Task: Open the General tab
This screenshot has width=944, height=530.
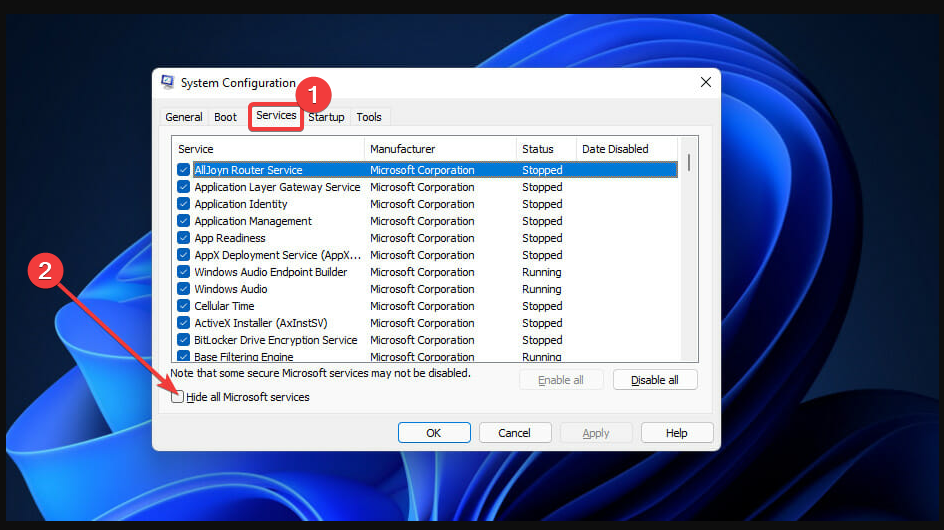Action: [184, 117]
